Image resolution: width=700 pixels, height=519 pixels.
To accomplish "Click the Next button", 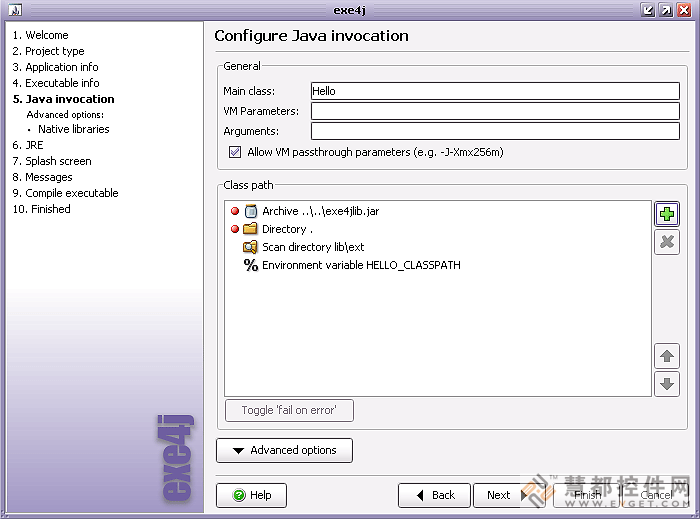I will point(508,495).
